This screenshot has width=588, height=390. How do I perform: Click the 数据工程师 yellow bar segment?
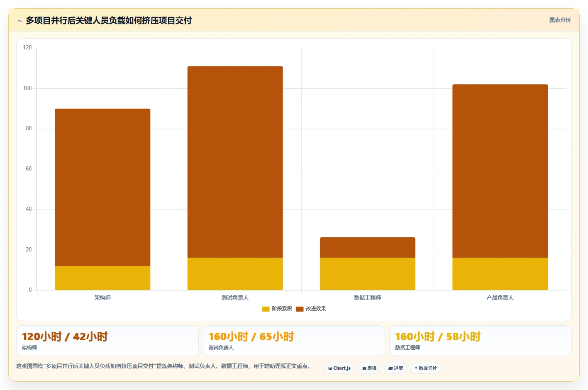[367, 274]
